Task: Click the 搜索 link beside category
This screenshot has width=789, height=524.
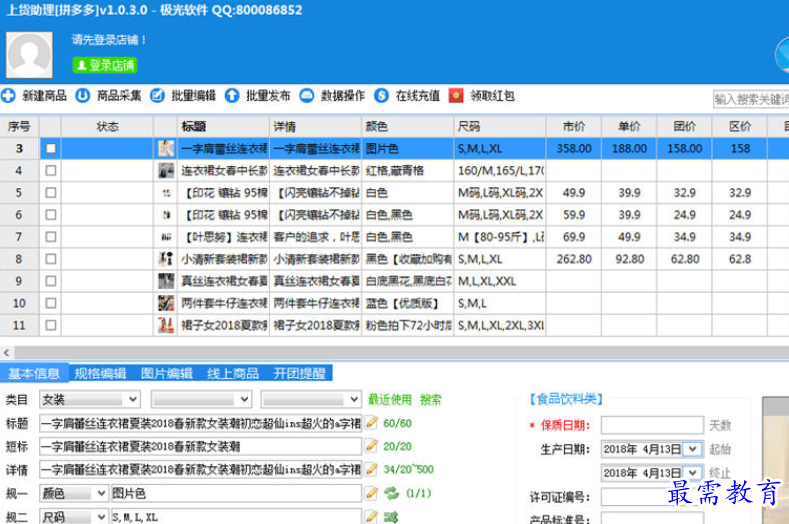Action: click(x=431, y=400)
